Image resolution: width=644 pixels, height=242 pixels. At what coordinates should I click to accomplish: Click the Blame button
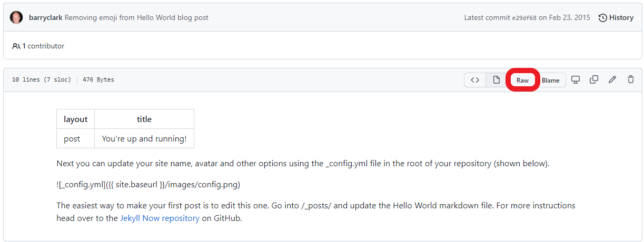tap(550, 80)
